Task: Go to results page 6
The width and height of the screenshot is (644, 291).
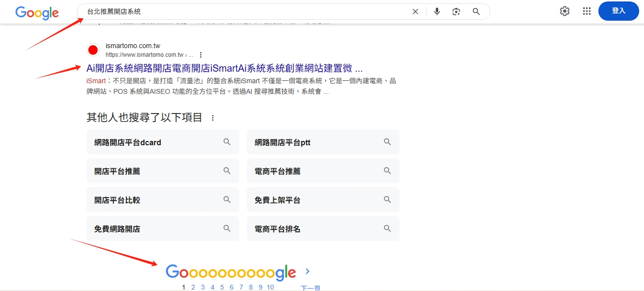Action: 231,287
